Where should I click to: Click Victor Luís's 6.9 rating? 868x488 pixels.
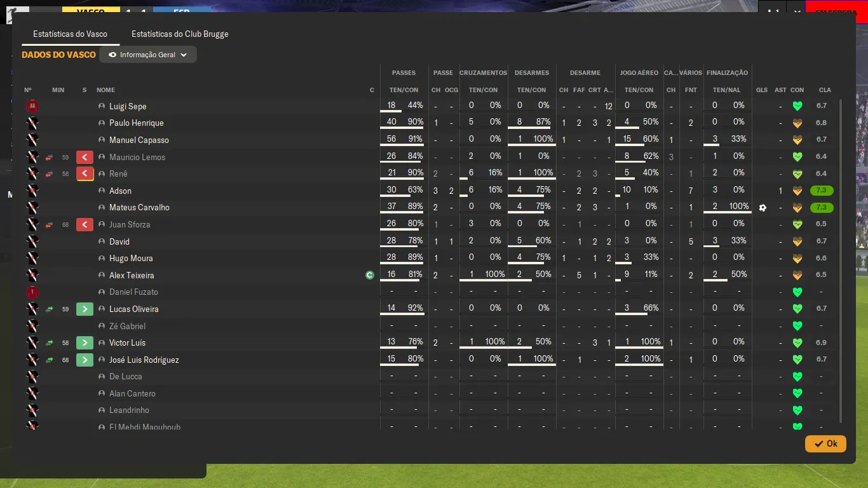[x=822, y=343]
